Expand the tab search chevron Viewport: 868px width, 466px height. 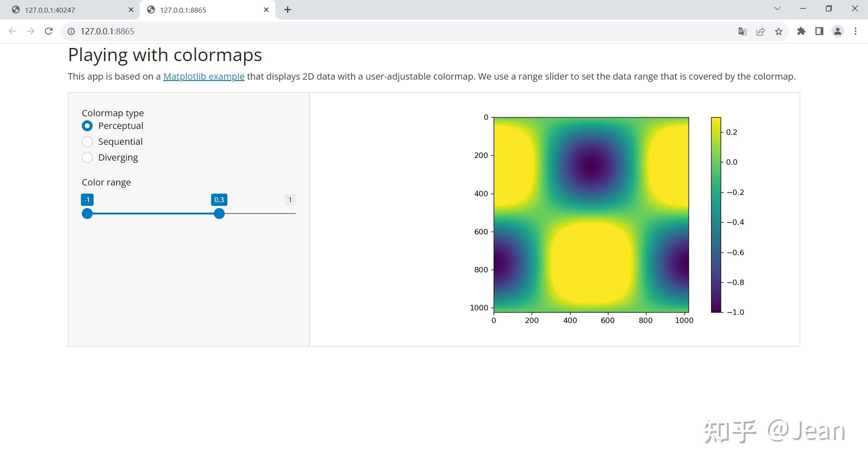(x=777, y=9)
